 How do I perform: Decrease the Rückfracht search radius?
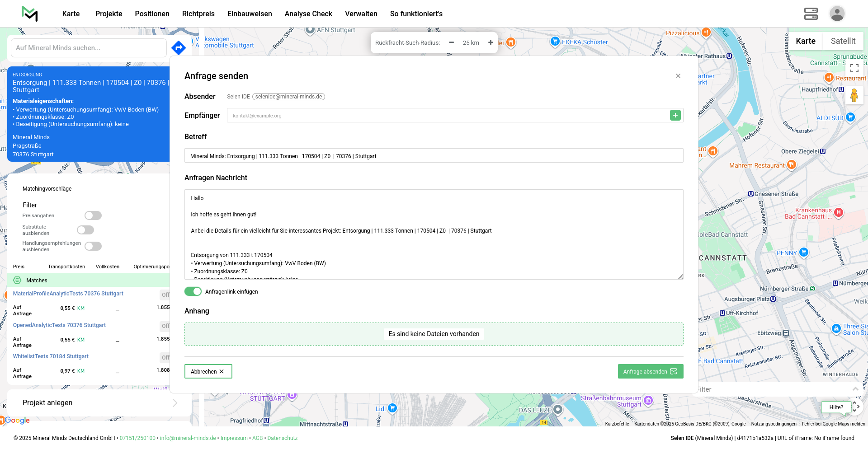[451, 42]
